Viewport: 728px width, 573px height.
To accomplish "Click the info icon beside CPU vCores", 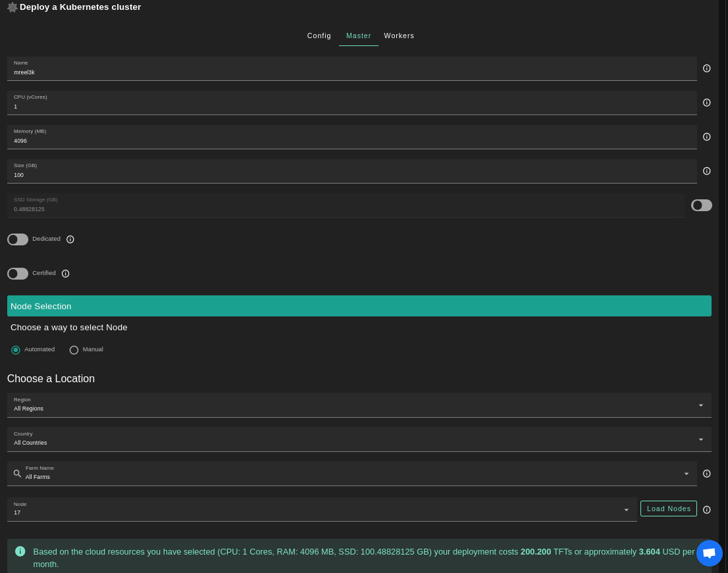I will click(706, 103).
